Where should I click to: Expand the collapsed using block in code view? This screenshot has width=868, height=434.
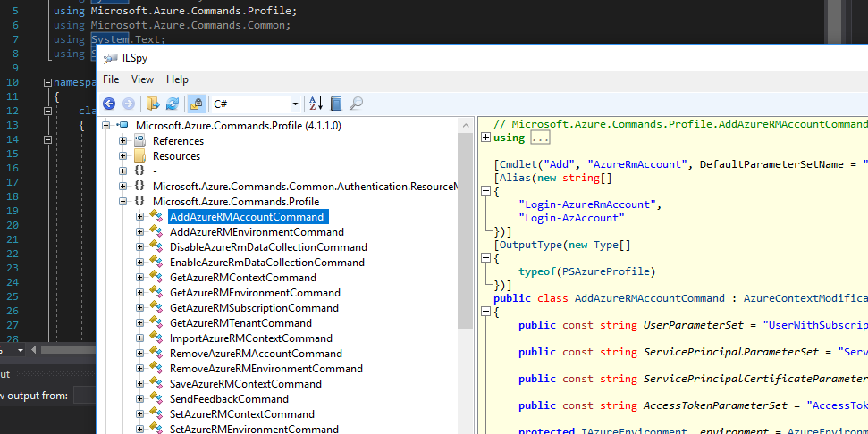point(485,138)
